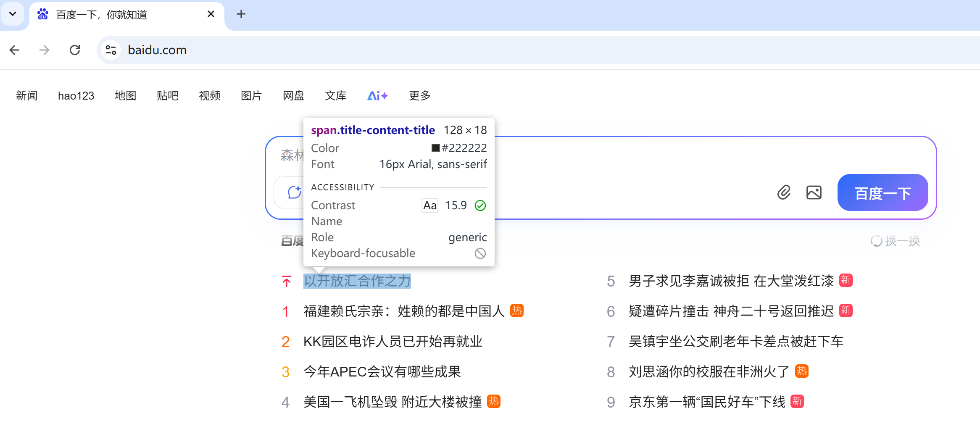Click the 百度一下 search button
Image resolution: width=980 pixels, height=437 pixels.
(x=883, y=192)
